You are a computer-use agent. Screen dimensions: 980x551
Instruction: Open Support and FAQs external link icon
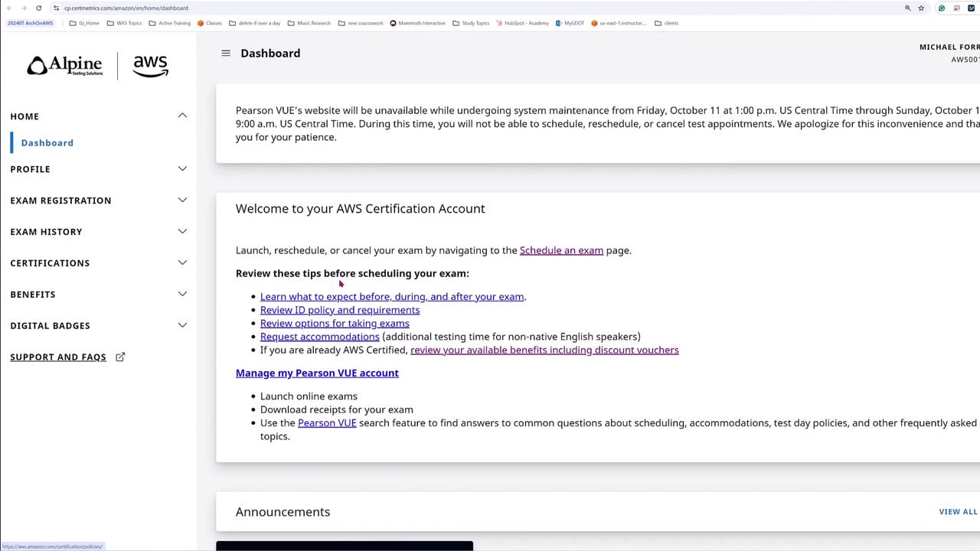pyautogui.click(x=120, y=357)
